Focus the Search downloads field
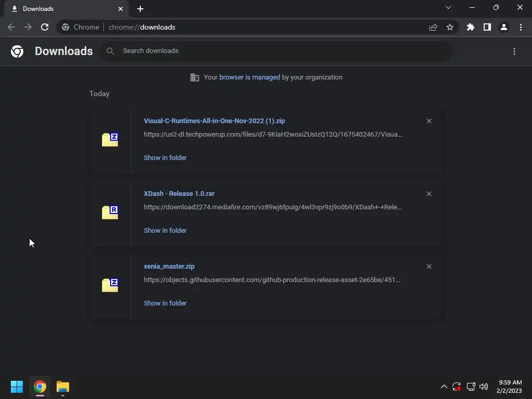Image resolution: width=532 pixels, height=399 pixels. (x=276, y=51)
